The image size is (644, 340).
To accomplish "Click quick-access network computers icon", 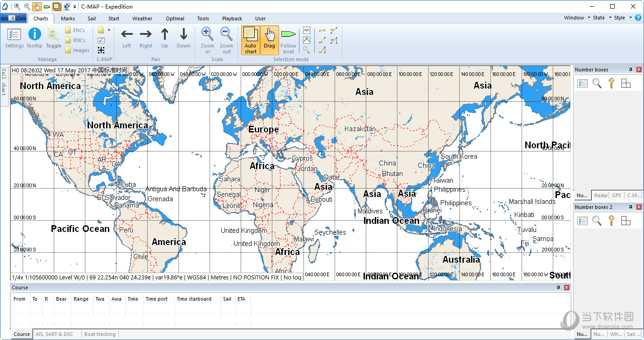I will tap(67, 6).
